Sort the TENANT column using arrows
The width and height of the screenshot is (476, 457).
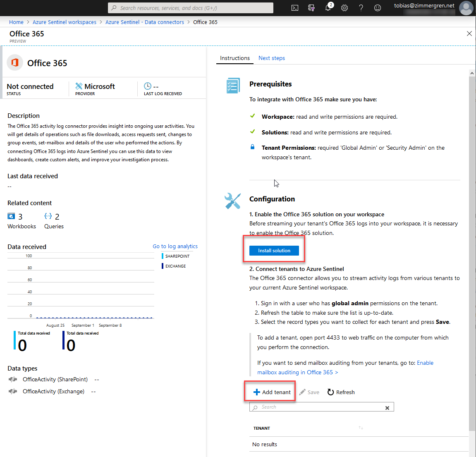point(361,428)
